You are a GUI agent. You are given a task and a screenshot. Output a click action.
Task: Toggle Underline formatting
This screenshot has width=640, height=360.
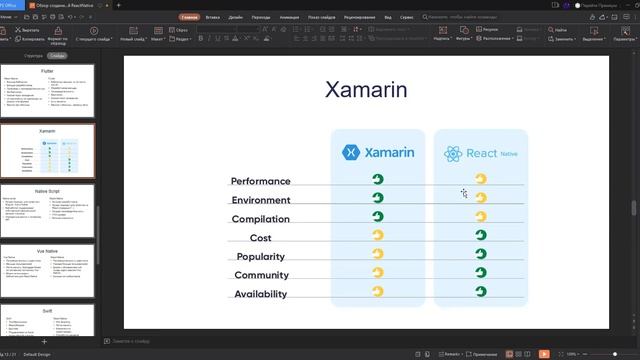click(218, 38)
